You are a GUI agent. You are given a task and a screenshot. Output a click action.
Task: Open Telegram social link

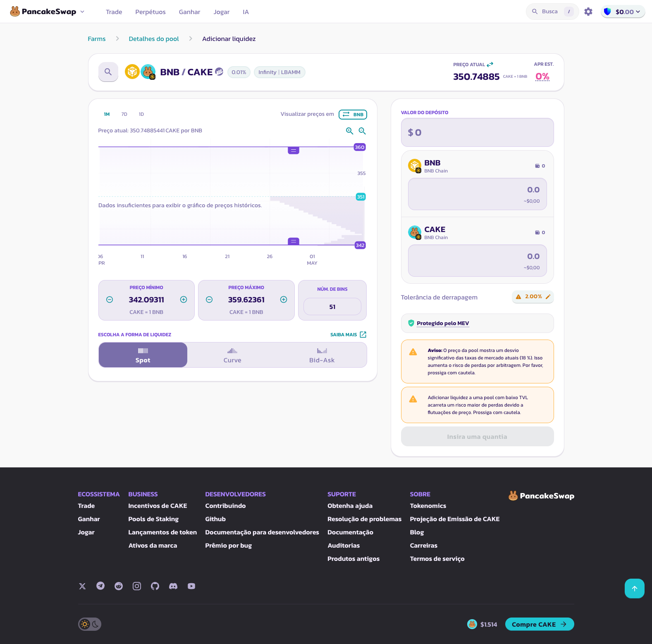pos(100,586)
